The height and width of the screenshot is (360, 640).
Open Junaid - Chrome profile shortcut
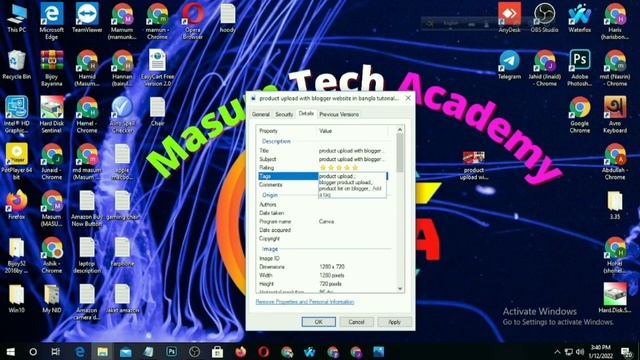pyautogui.click(x=51, y=162)
